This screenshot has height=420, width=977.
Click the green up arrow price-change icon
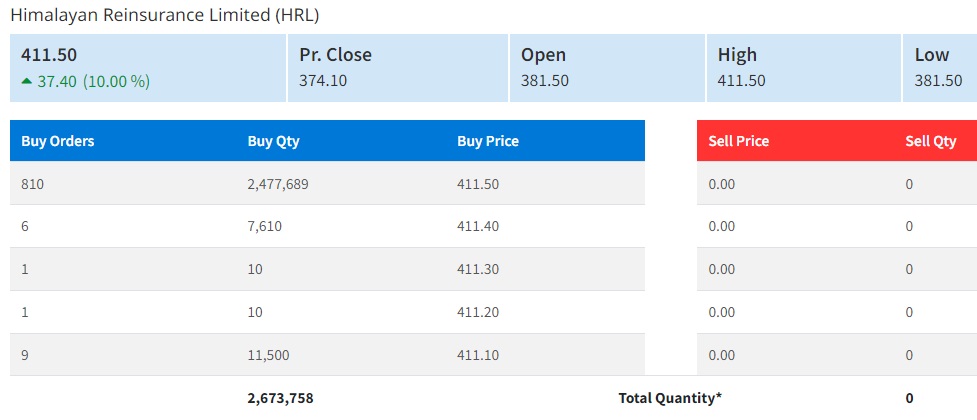(x=27, y=81)
